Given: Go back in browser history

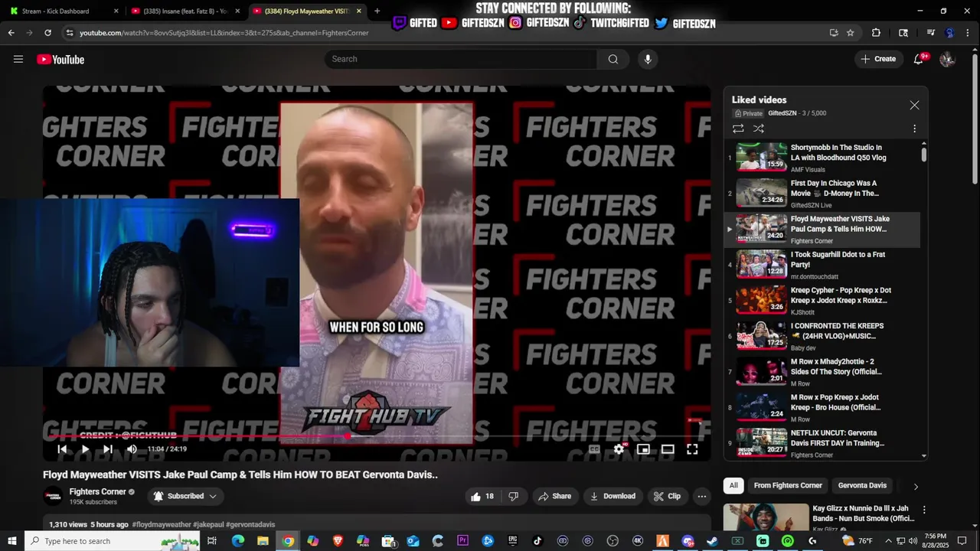Looking at the screenshot, I should 11,33.
